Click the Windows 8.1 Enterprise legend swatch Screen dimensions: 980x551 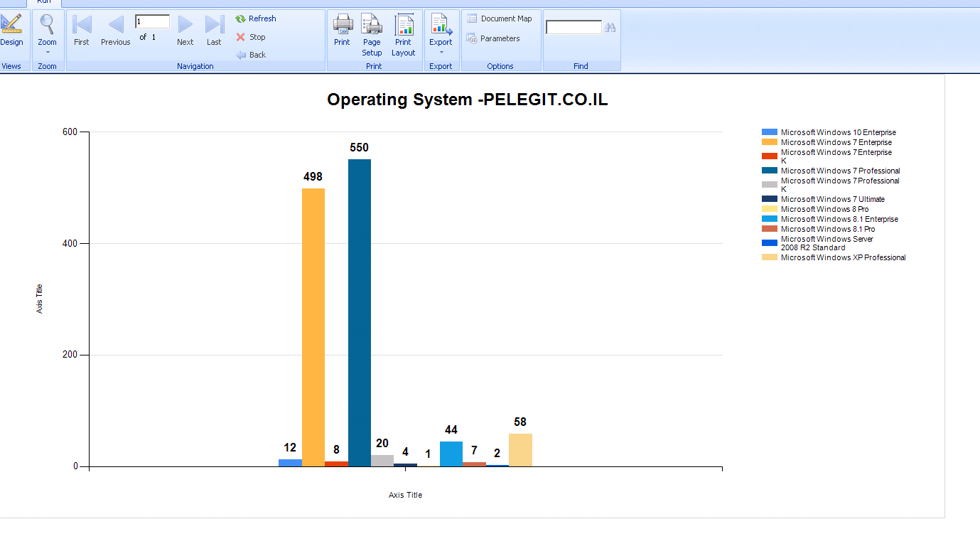(770, 219)
